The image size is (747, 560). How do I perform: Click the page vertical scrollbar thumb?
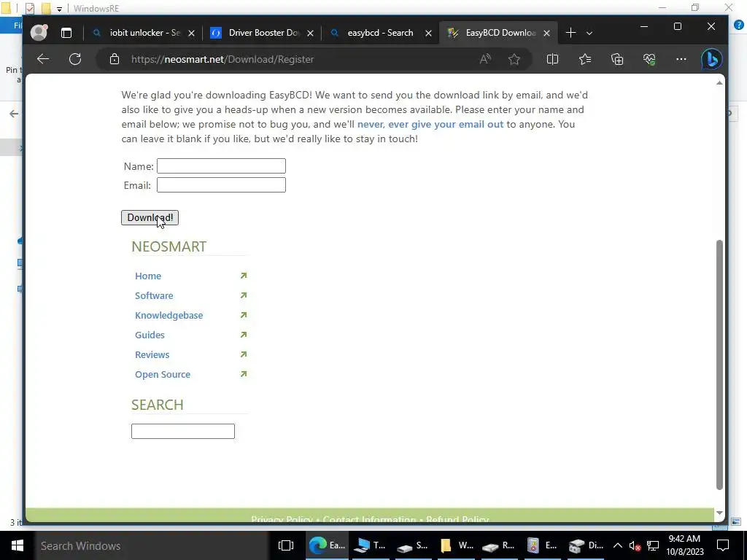pyautogui.click(x=719, y=365)
